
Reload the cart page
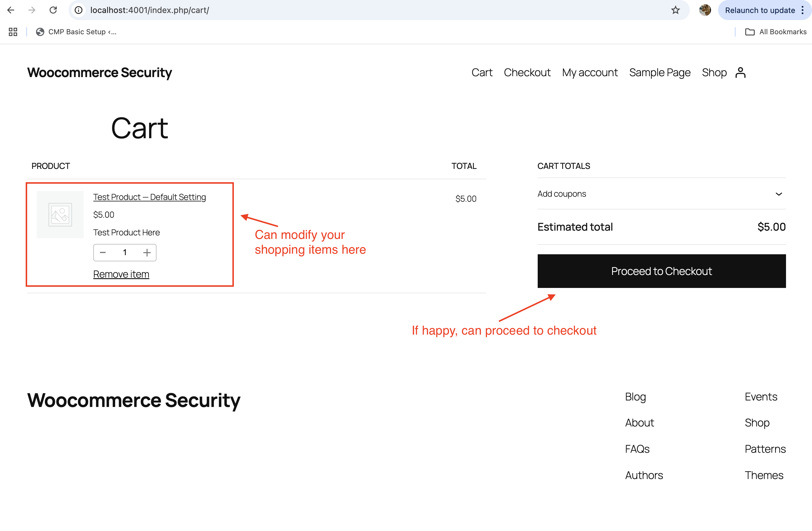click(x=53, y=10)
